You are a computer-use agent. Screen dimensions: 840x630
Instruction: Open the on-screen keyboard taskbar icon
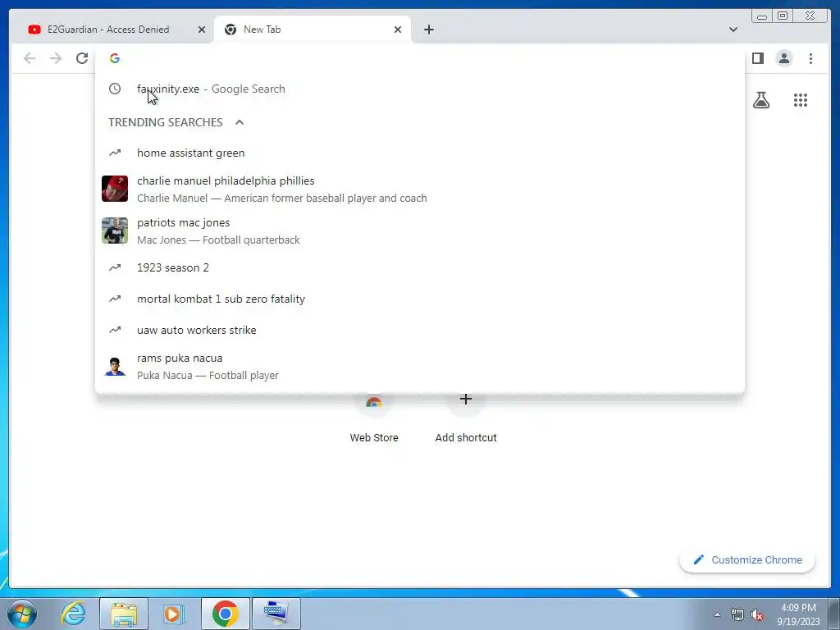(x=276, y=614)
